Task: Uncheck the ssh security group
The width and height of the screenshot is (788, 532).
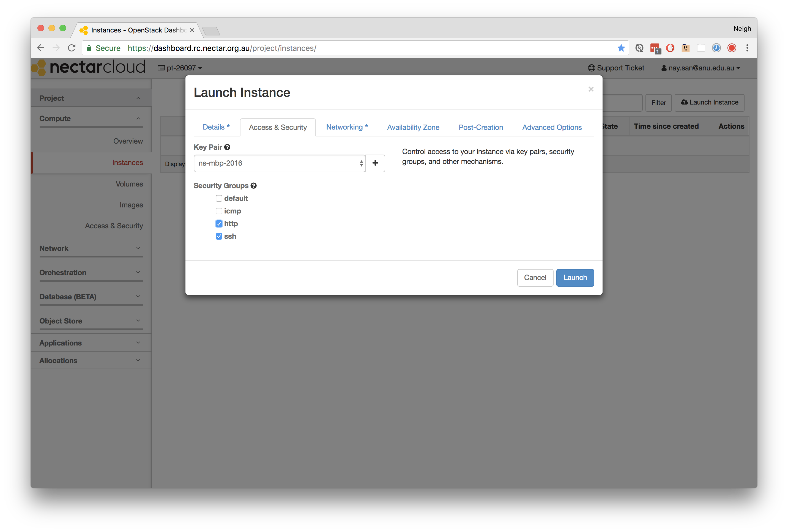Action: [219, 236]
